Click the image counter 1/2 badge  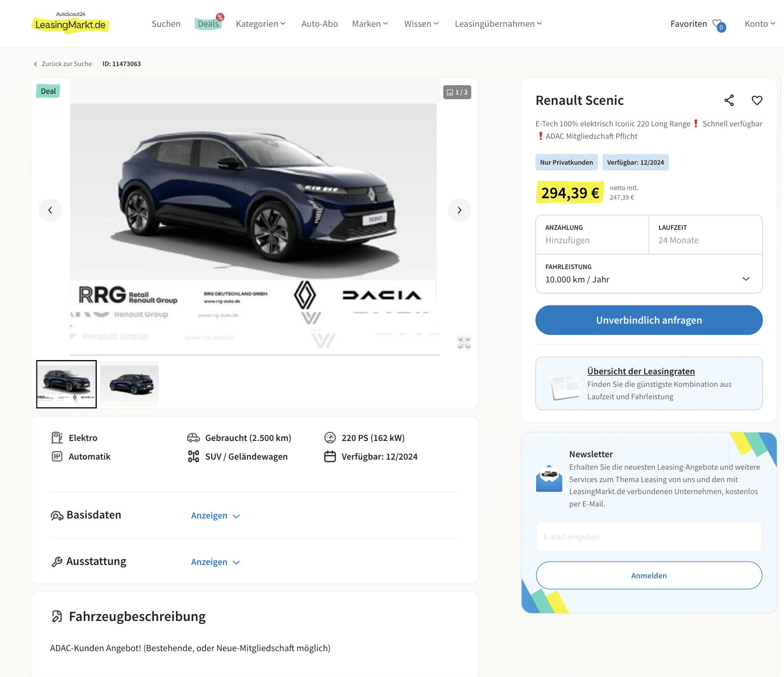(x=457, y=92)
